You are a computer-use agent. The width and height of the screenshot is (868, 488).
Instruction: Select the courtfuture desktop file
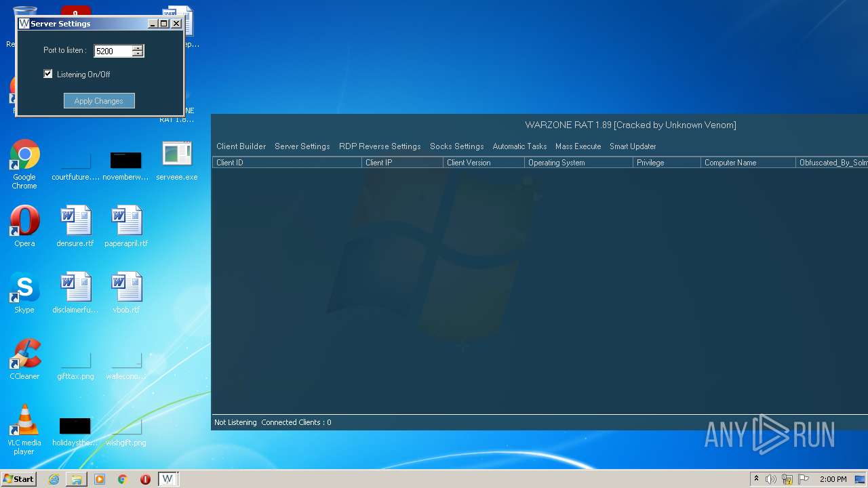click(75, 166)
